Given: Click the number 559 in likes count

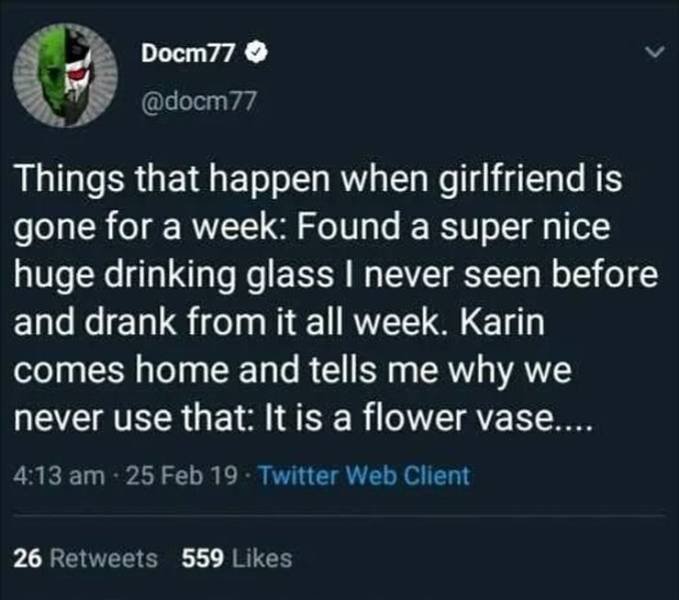Looking at the screenshot, I should coord(201,558).
